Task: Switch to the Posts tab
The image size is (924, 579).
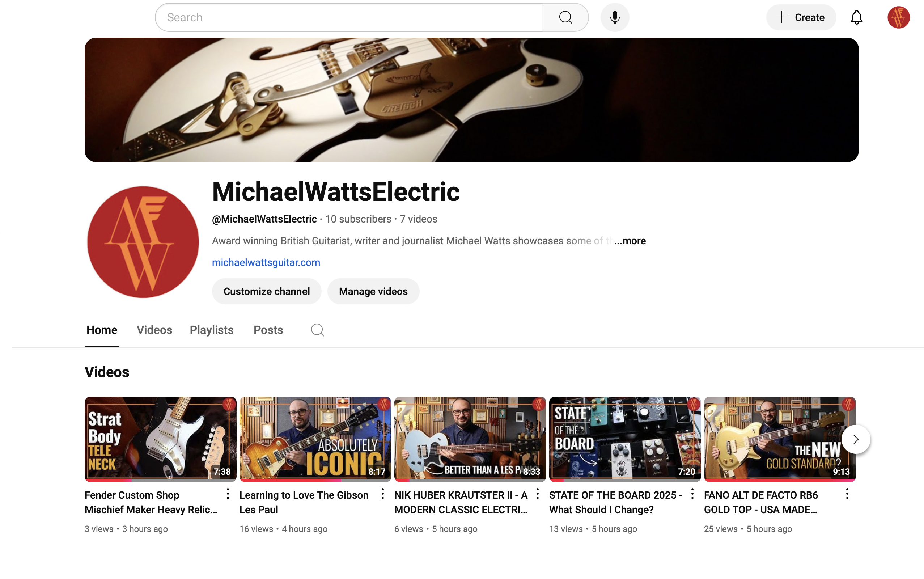Action: (x=268, y=330)
